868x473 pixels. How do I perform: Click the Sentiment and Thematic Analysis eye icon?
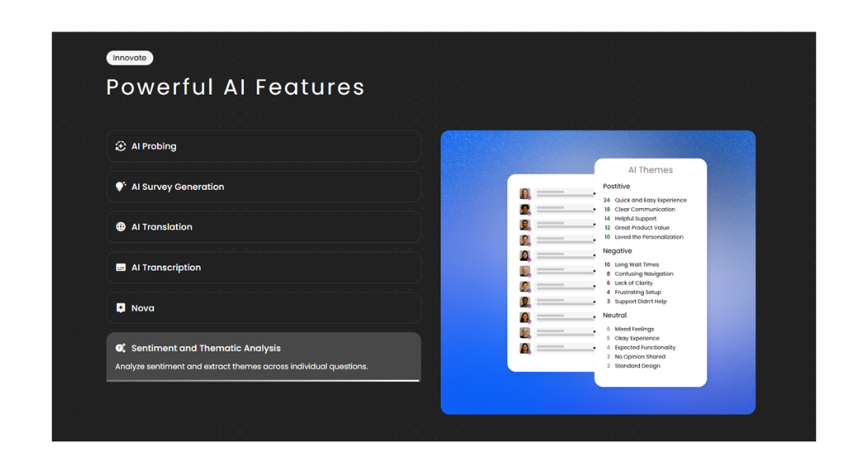coord(120,348)
